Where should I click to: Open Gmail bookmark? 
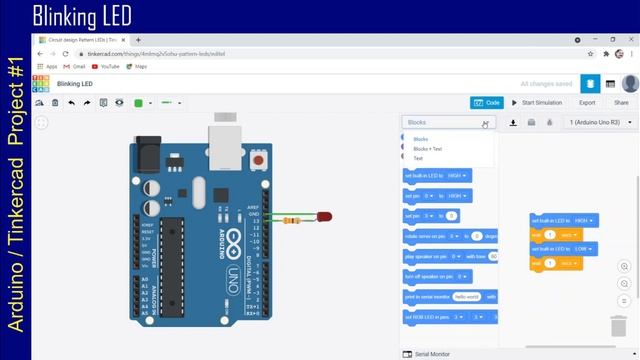pyautogui.click(x=74, y=67)
